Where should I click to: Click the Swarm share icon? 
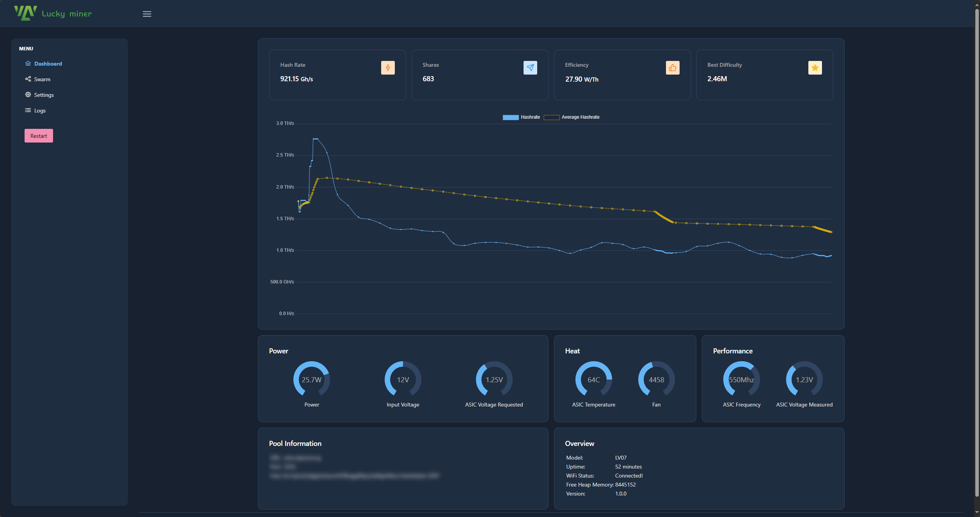[28, 79]
